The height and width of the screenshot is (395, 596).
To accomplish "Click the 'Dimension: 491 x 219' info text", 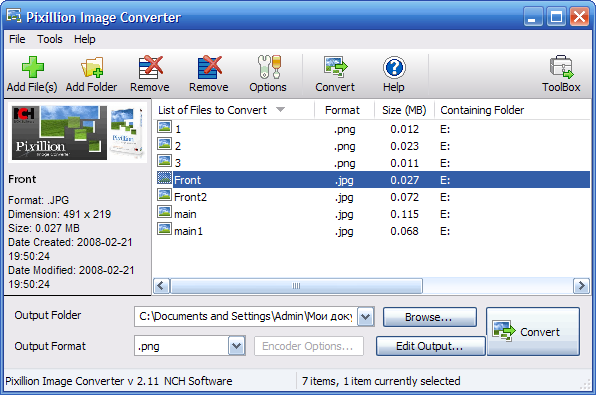I will click(x=60, y=214).
